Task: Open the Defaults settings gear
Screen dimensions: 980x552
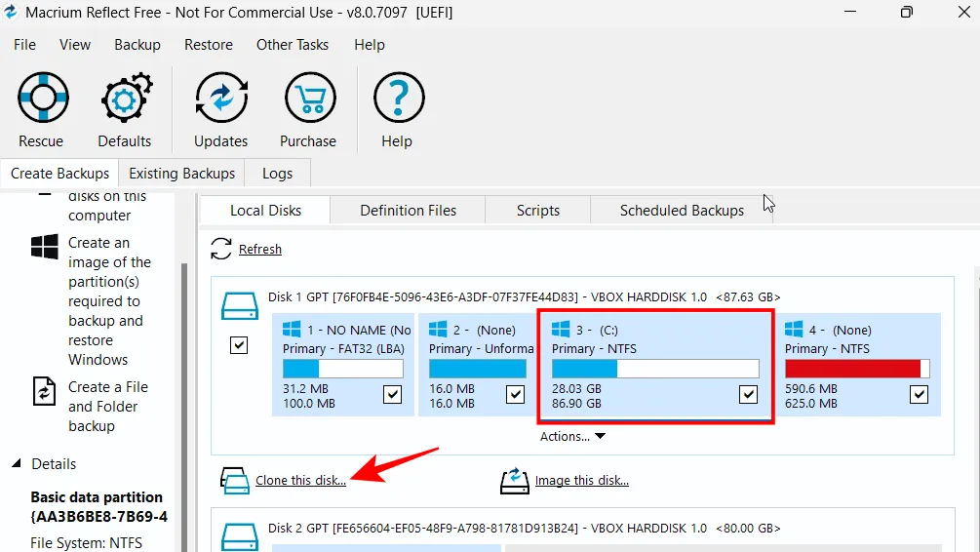Action: pos(126,98)
